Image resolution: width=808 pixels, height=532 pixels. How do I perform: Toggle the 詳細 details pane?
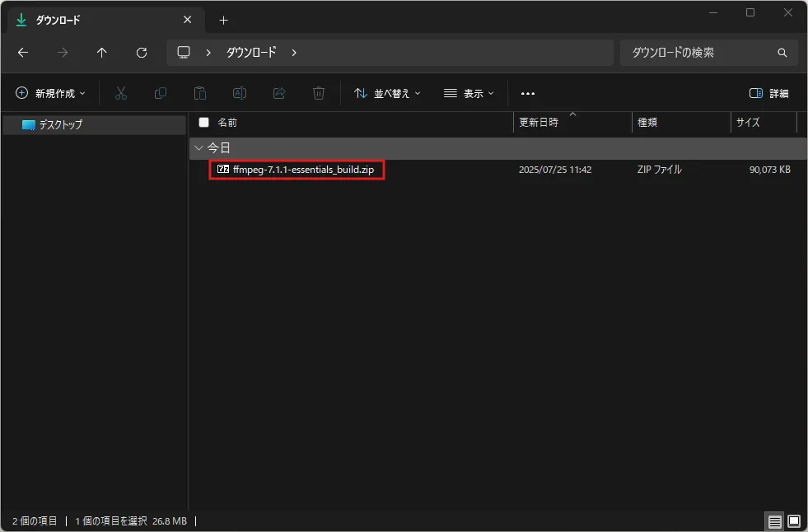click(x=768, y=93)
